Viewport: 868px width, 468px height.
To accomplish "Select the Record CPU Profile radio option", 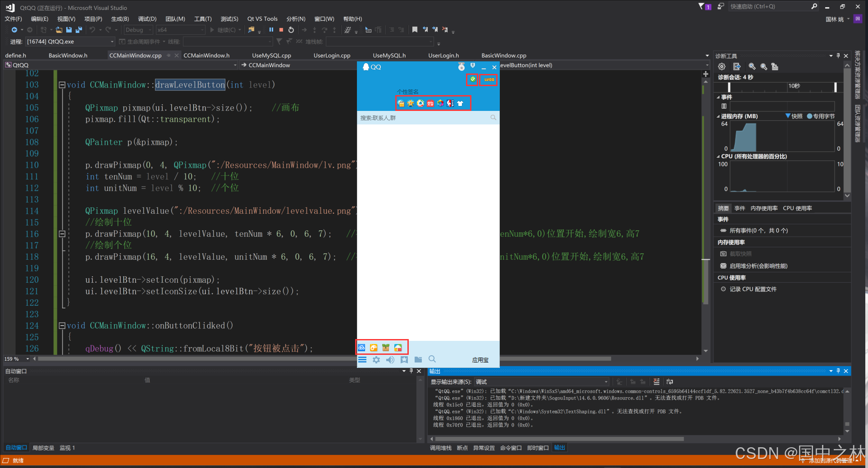I will pos(723,289).
